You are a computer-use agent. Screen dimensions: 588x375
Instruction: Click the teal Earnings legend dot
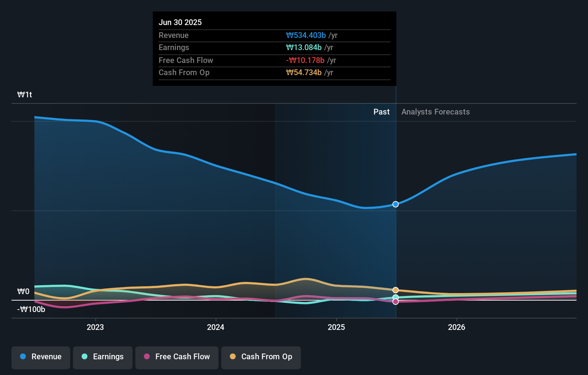[84, 356]
